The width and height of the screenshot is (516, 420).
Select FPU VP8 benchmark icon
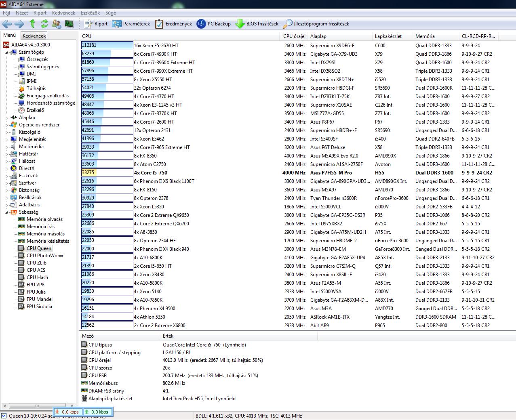(x=21, y=285)
